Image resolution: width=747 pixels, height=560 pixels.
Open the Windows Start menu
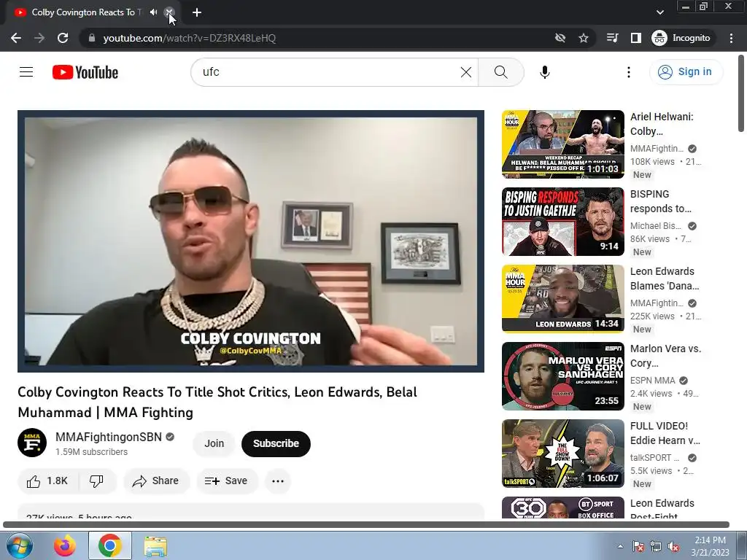coord(19,545)
